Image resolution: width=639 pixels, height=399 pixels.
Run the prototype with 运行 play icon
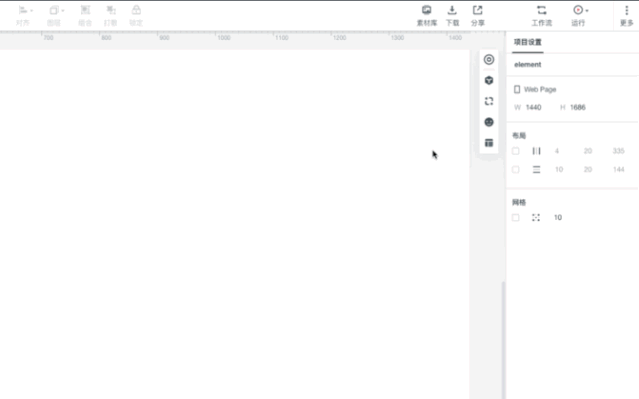coord(578,10)
